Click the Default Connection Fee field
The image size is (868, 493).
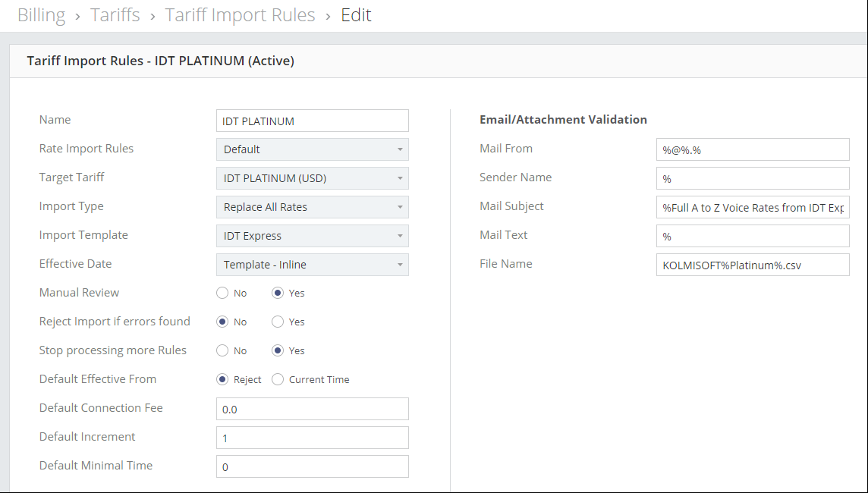(x=312, y=409)
